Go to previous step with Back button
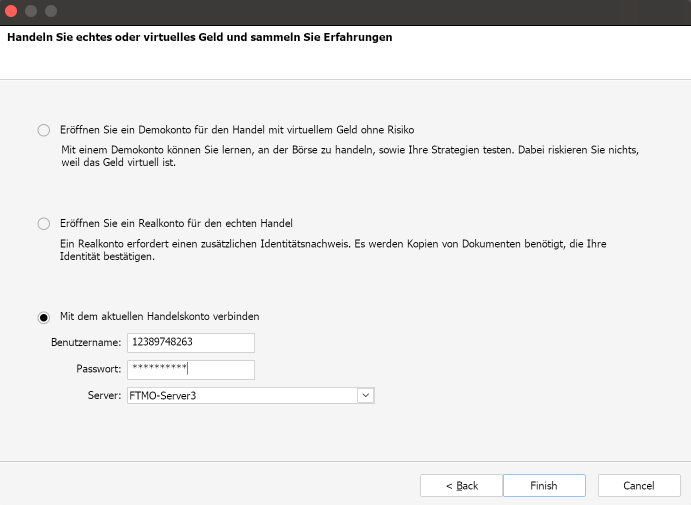Image resolution: width=691 pixels, height=505 pixels. pyautogui.click(x=461, y=485)
